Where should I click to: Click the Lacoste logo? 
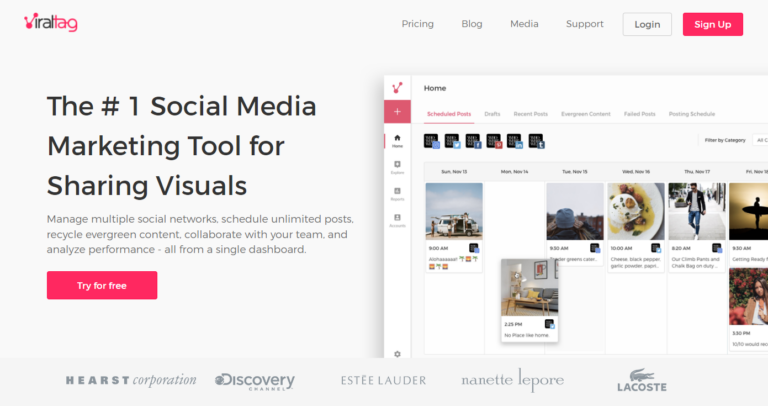(x=642, y=381)
